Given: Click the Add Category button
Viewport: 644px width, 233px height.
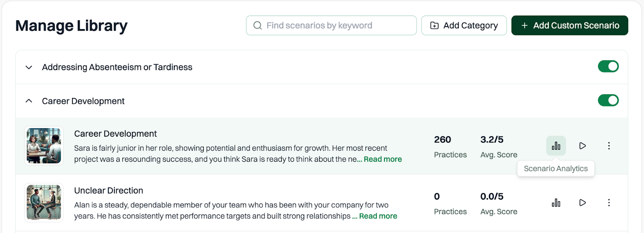Looking at the screenshot, I should click(464, 25).
